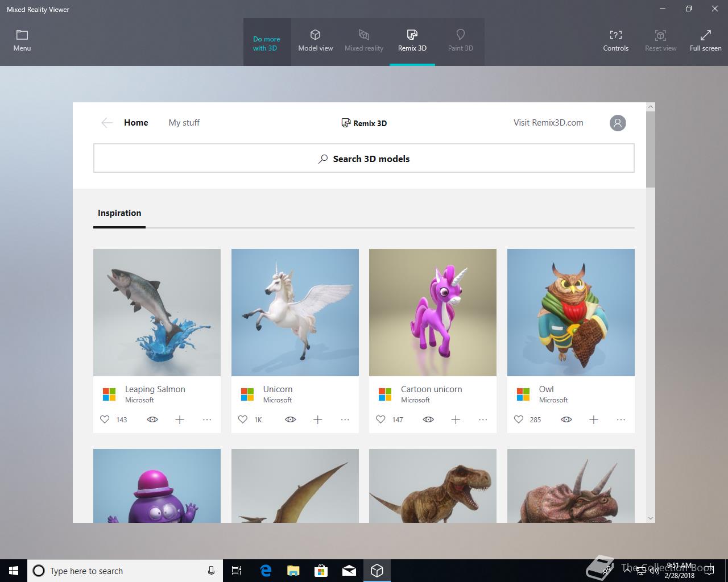728x582 pixels.
Task: Add Owl with plus icon
Action: coord(594,419)
